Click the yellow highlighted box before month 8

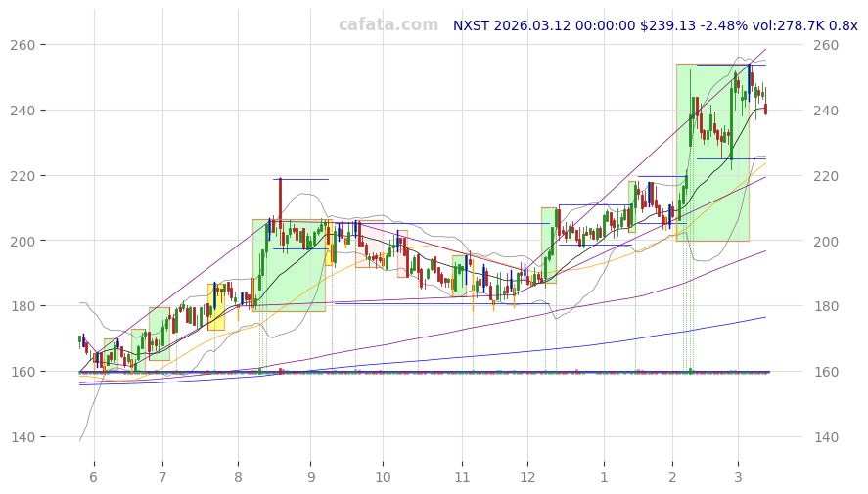[x=215, y=306]
